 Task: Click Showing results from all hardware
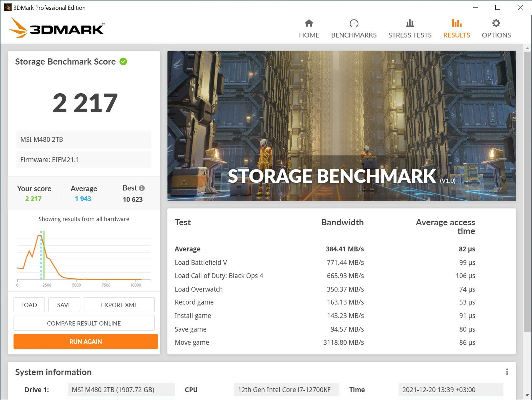tap(84, 219)
